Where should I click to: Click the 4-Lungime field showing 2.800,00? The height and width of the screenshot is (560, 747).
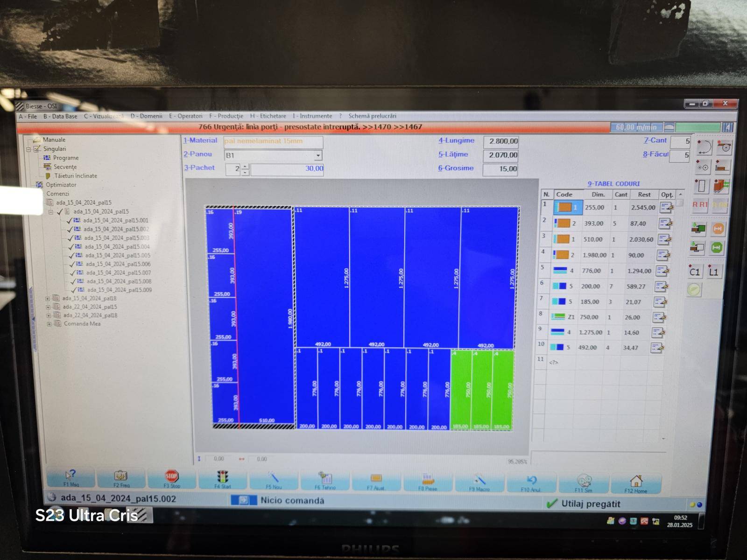[x=500, y=141]
